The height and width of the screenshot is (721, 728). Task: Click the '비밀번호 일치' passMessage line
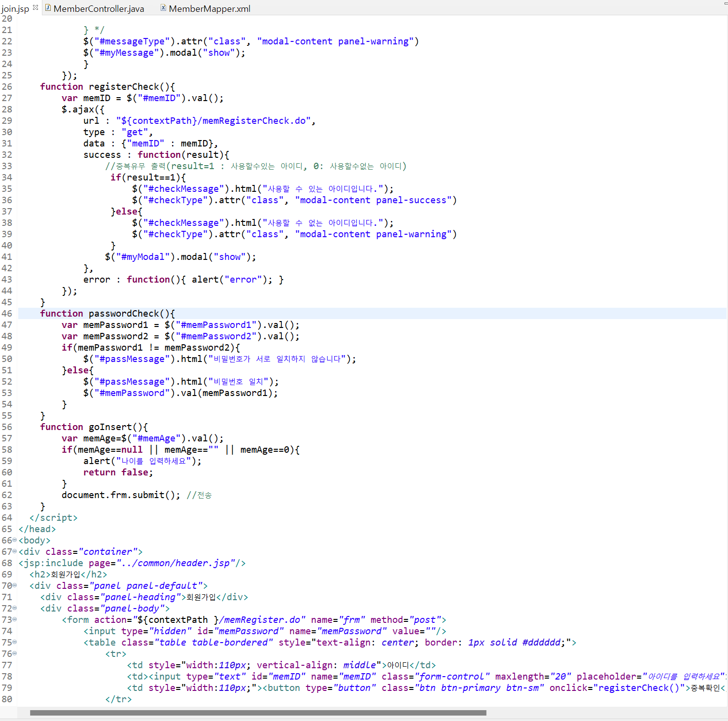181,382
